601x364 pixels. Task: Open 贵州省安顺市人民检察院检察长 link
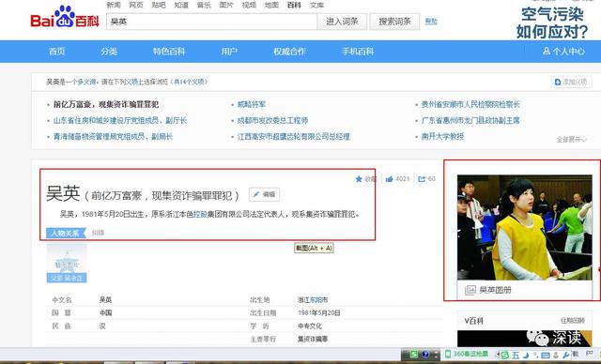pyautogui.click(x=470, y=104)
